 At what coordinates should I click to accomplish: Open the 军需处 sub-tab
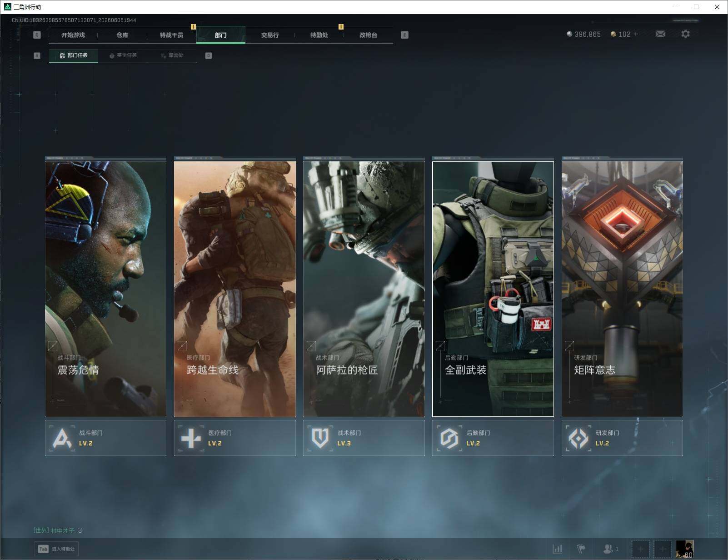[x=172, y=55]
